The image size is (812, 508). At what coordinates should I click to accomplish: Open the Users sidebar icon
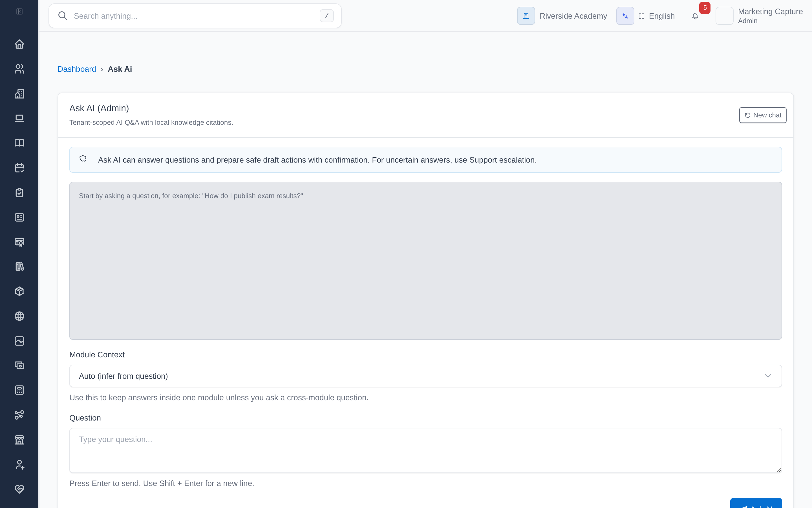[x=19, y=69]
